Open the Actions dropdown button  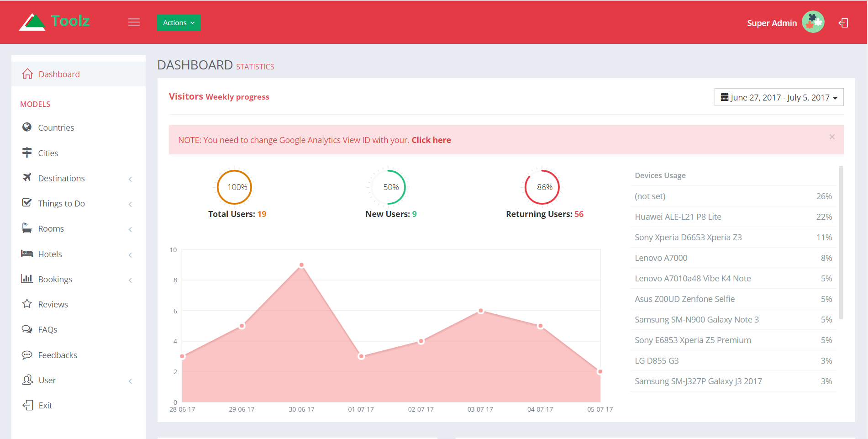coord(179,22)
